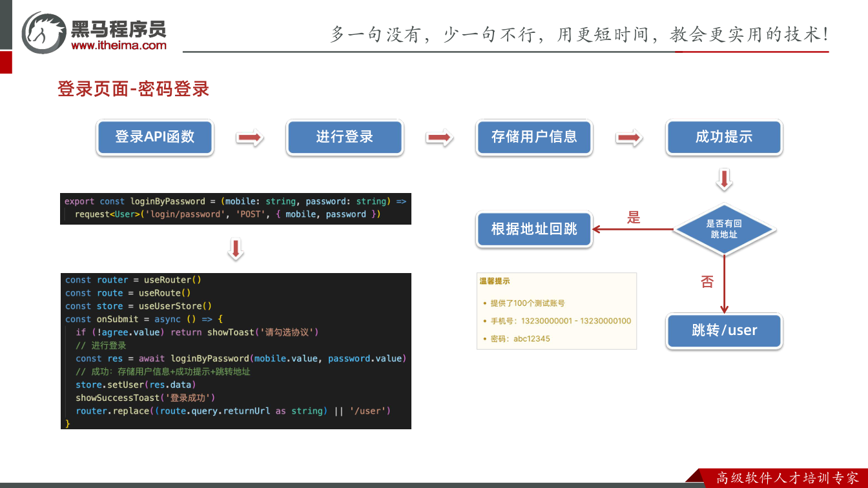Open the www.itheima.com link
Screen dimensions: 868x488
point(119,45)
